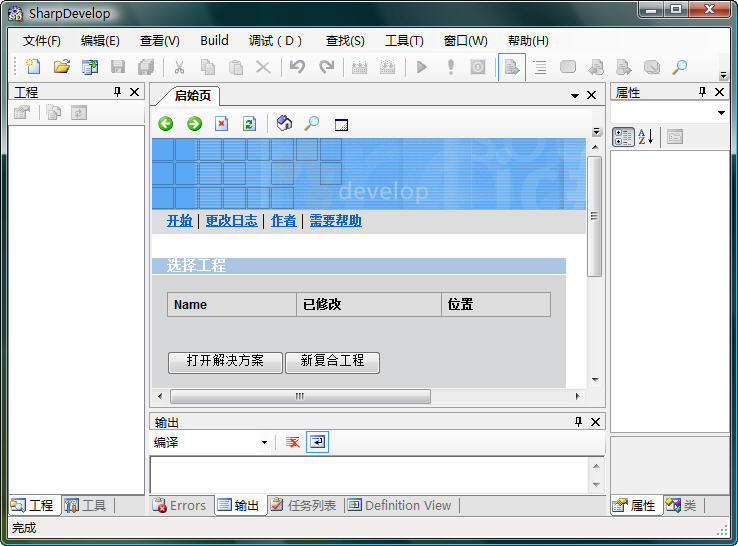Toggle the highlighted document toolbar button
Viewport: 738px width, 546px height.
[x=512, y=67]
